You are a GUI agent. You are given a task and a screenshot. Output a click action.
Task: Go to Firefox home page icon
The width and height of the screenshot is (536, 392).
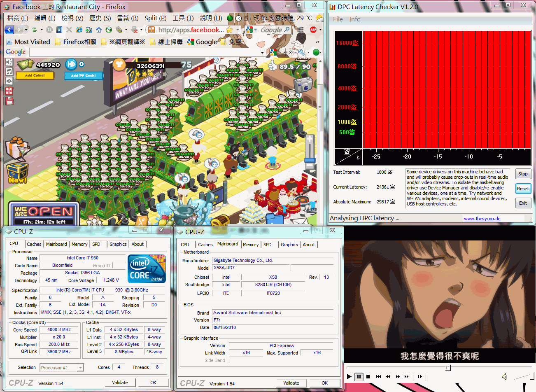click(99, 30)
